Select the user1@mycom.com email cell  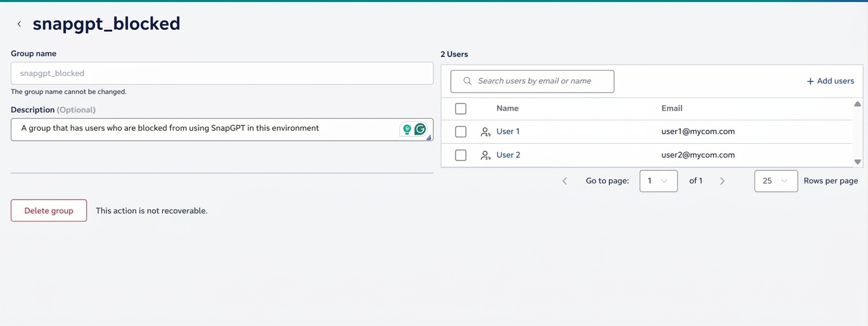[x=698, y=132]
